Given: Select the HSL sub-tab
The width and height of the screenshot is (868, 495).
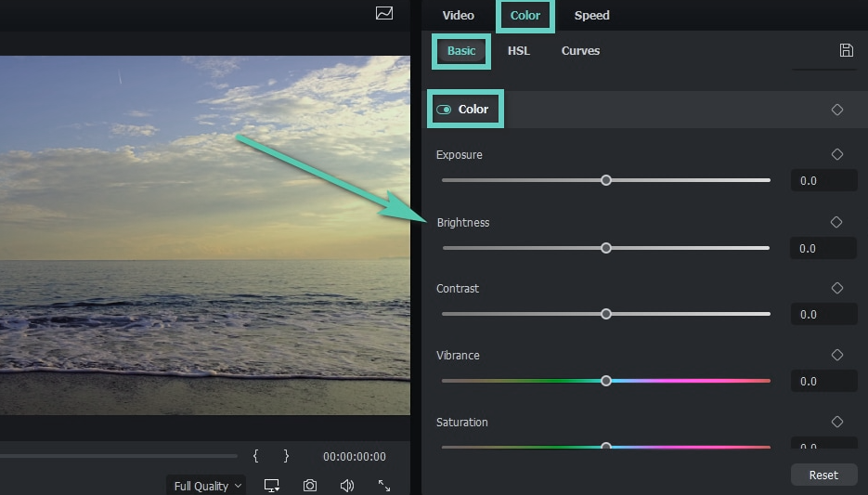Looking at the screenshot, I should (x=519, y=51).
